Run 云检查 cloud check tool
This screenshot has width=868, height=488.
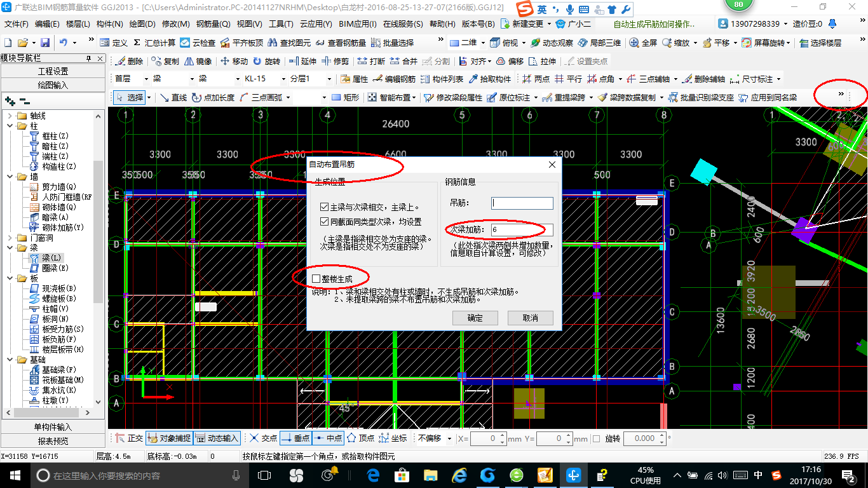[198, 43]
